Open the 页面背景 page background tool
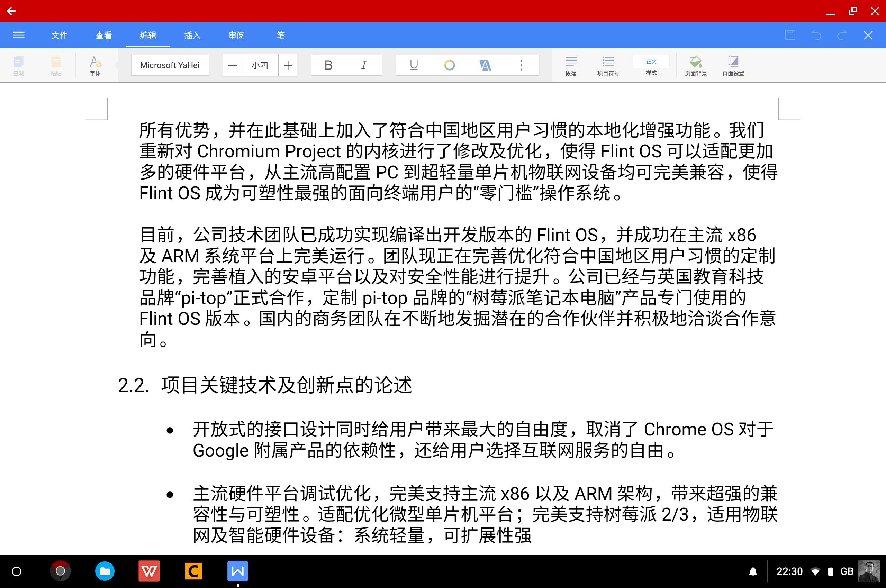This screenshot has height=588, width=886. (x=695, y=66)
